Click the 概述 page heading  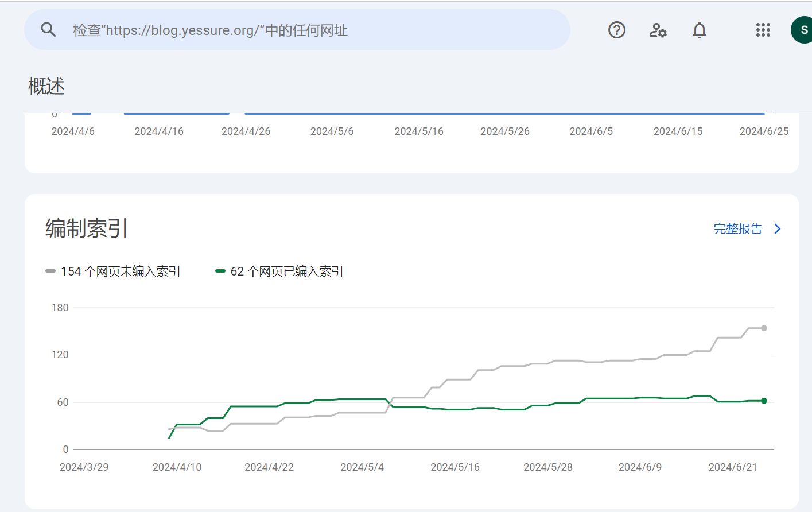coord(46,87)
